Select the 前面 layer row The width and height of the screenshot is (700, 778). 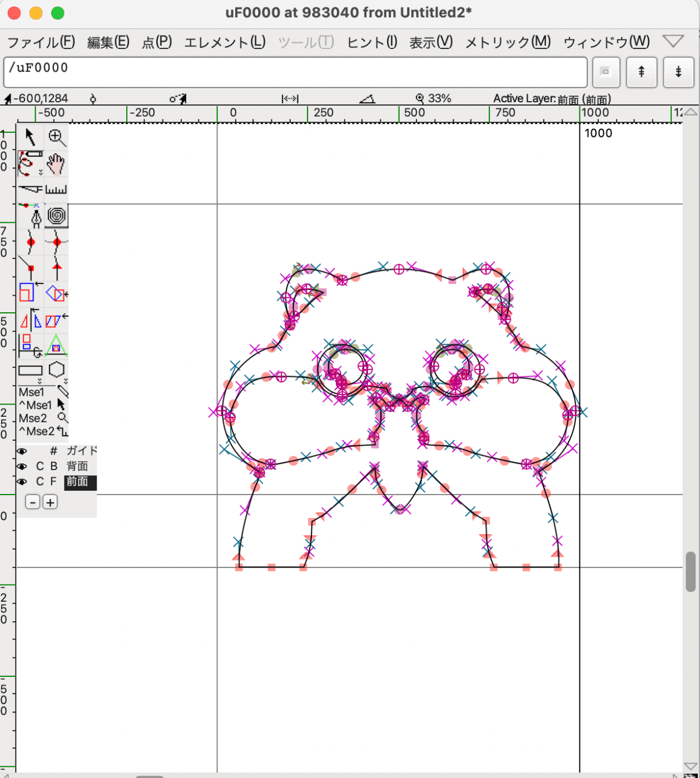[57, 482]
